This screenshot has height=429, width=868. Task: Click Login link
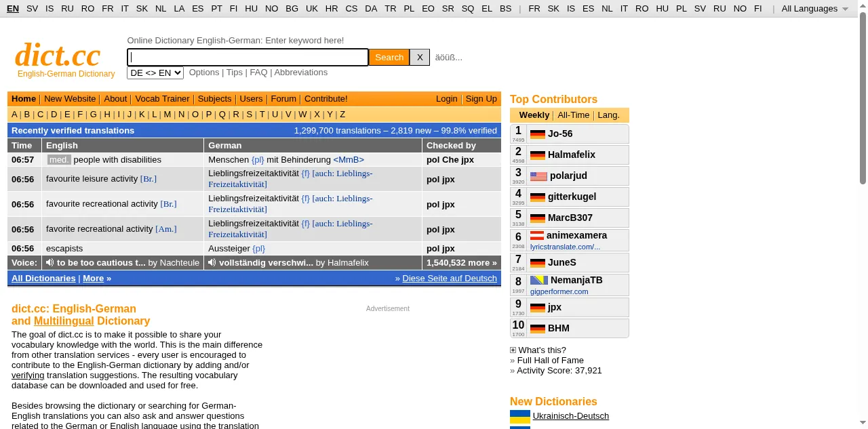(447, 99)
